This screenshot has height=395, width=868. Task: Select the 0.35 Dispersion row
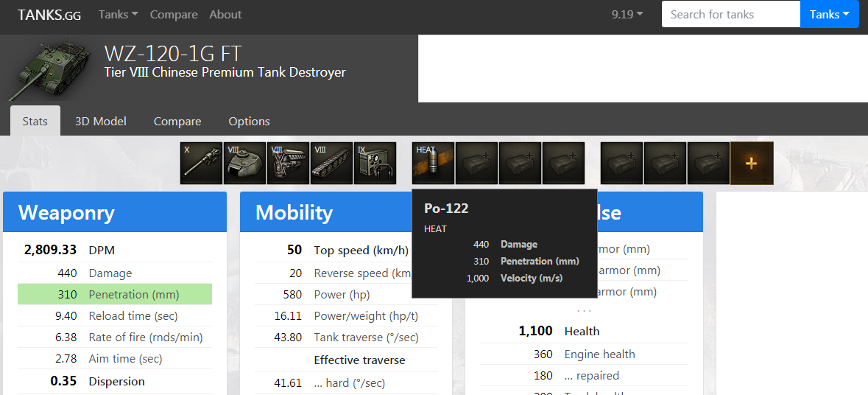pyautogui.click(x=115, y=381)
